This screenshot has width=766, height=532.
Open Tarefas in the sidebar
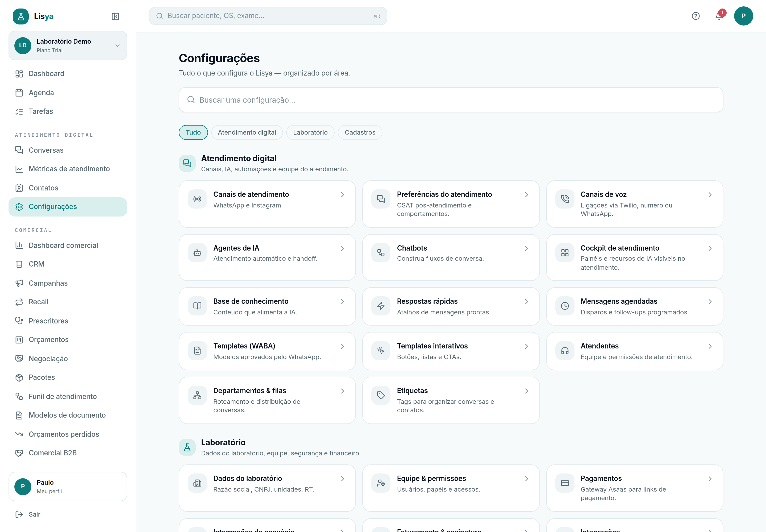tap(68, 111)
